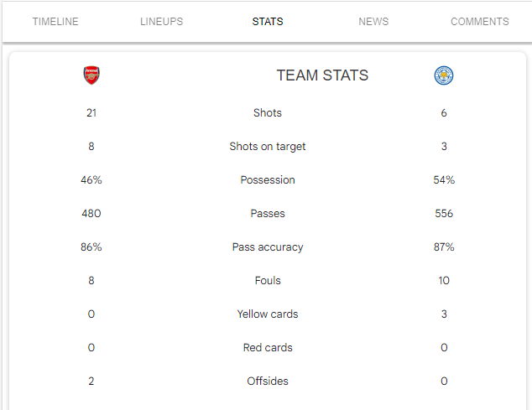The image size is (532, 410).
Task: Switch to the LINEUPS tab
Action: point(161,22)
